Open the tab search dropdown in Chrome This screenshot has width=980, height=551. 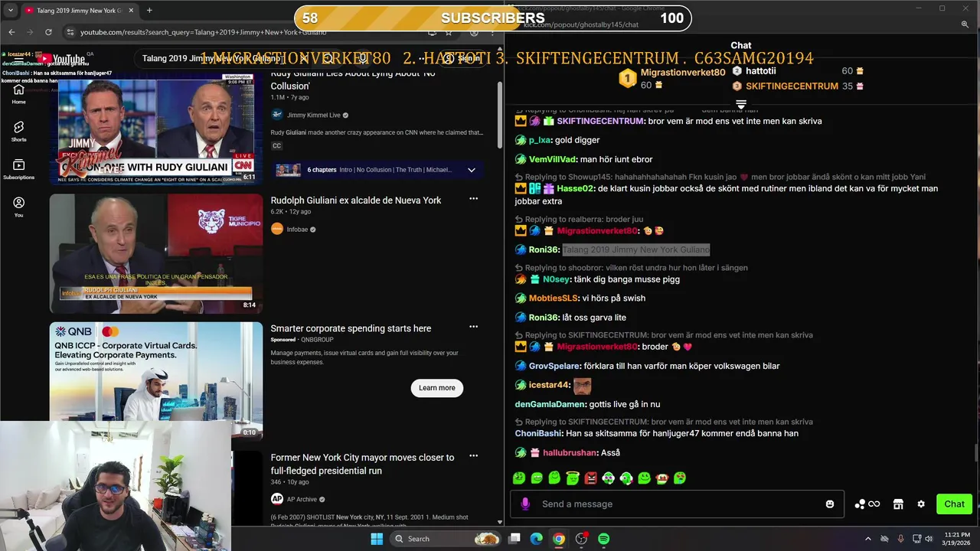(x=11, y=10)
